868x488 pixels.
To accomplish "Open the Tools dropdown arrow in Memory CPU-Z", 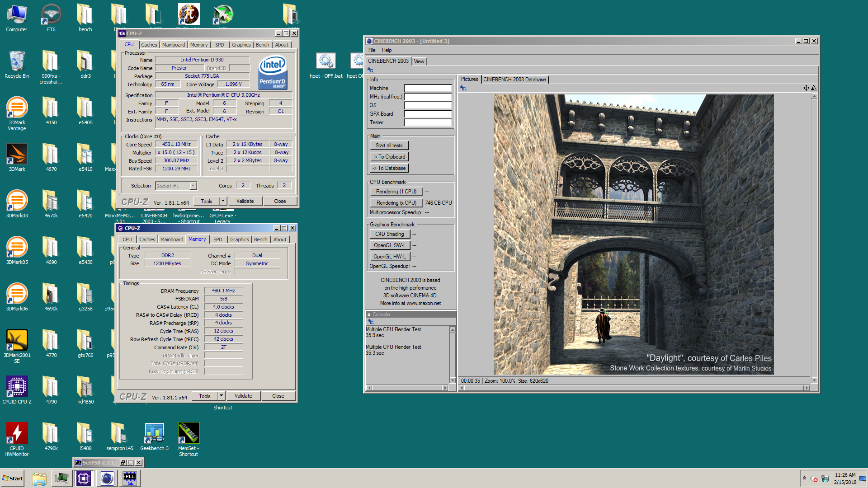I will tap(221, 396).
